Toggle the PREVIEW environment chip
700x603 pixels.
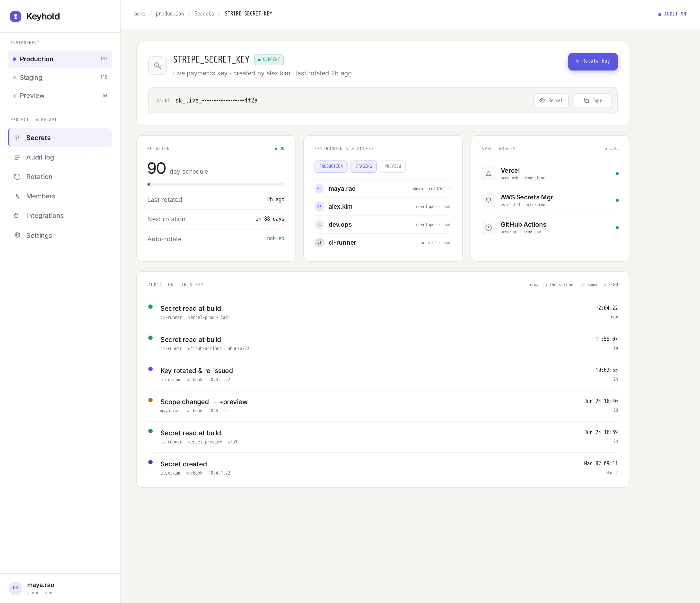pyautogui.click(x=393, y=166)
